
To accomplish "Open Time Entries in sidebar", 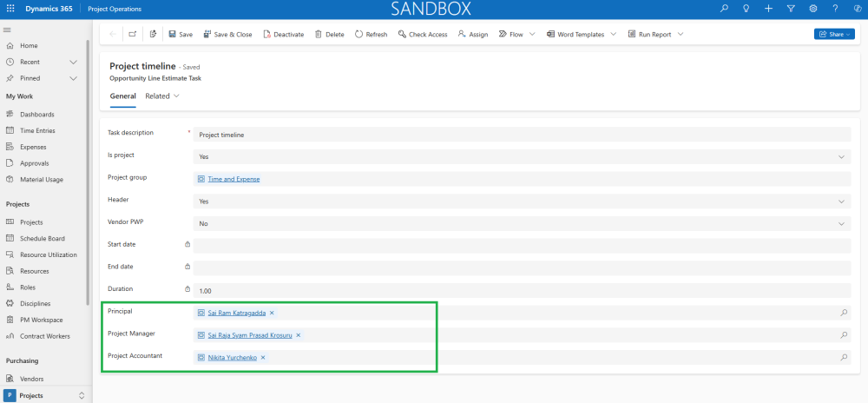I will (37, 130).
